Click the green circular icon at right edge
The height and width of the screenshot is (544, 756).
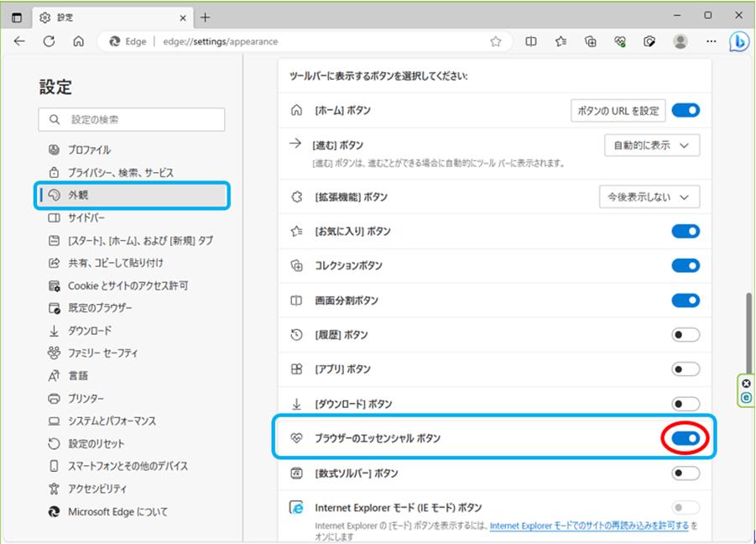point(747,398)
